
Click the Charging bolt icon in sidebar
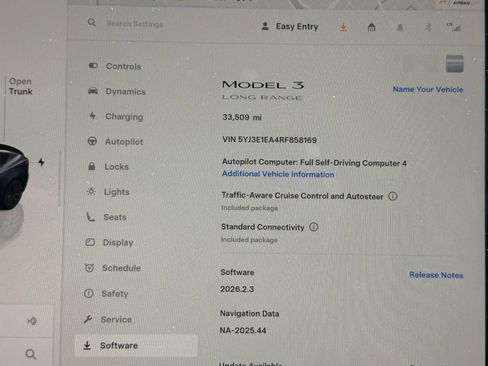pos(92,116)
